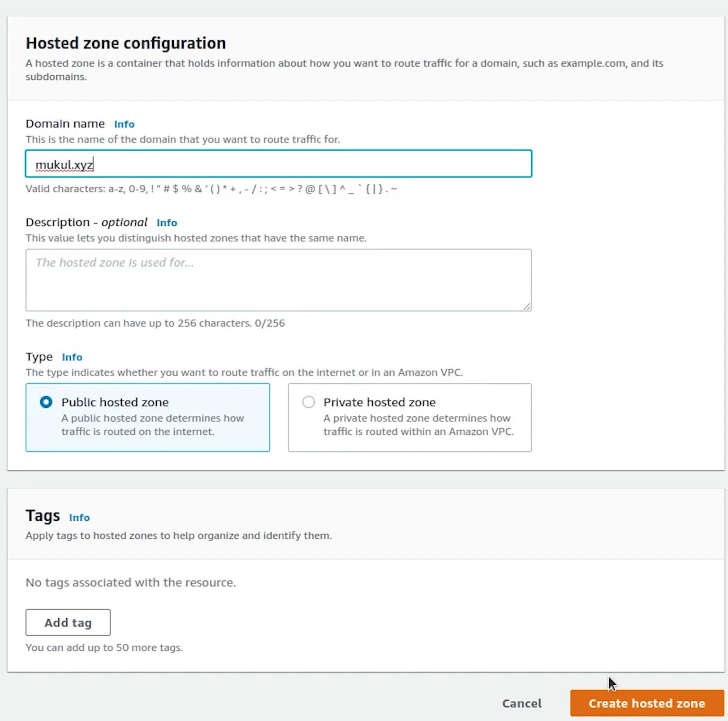Open the Info link beside Description
This screenshot has height=721, width=728.
[x=167, y=223]
